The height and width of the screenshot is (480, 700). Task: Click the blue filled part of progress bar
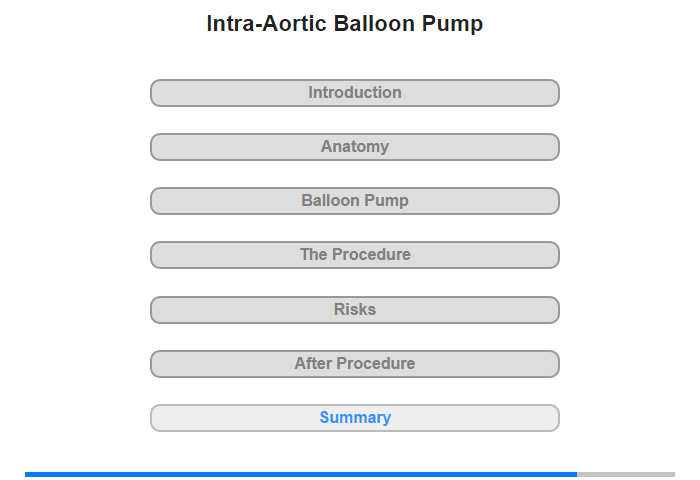(x=300, y=474)
